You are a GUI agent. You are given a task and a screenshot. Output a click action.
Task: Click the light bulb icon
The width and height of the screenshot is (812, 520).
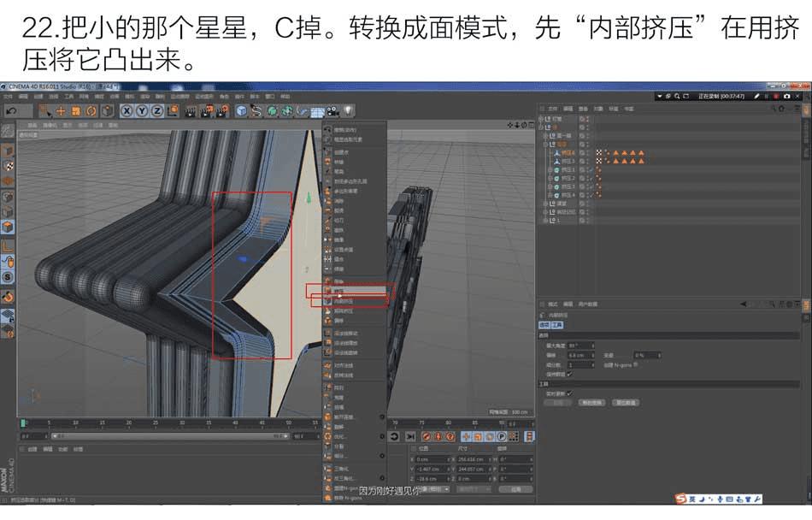coord(348,111)
